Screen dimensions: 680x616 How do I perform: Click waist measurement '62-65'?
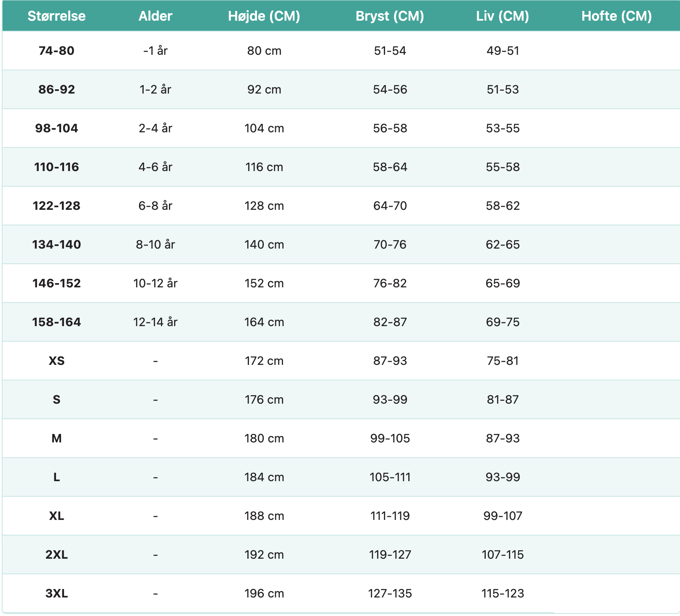[x=503, y=244]
